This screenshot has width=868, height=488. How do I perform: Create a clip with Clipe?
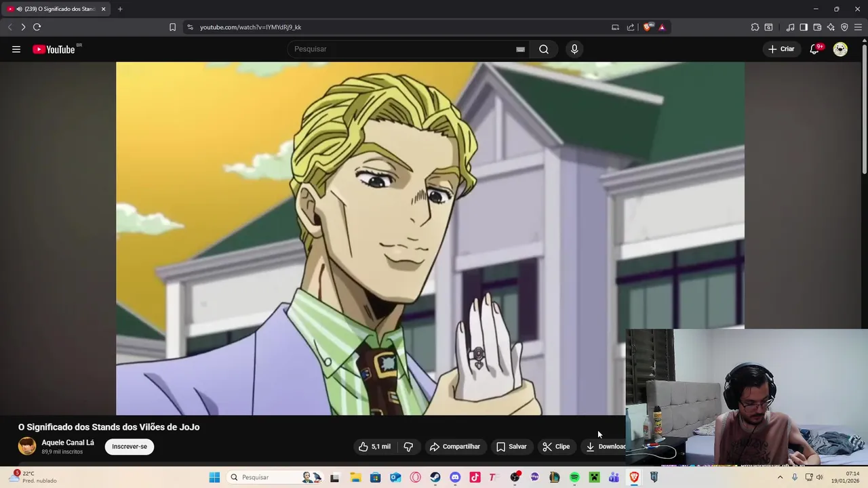tap(556, 447)
